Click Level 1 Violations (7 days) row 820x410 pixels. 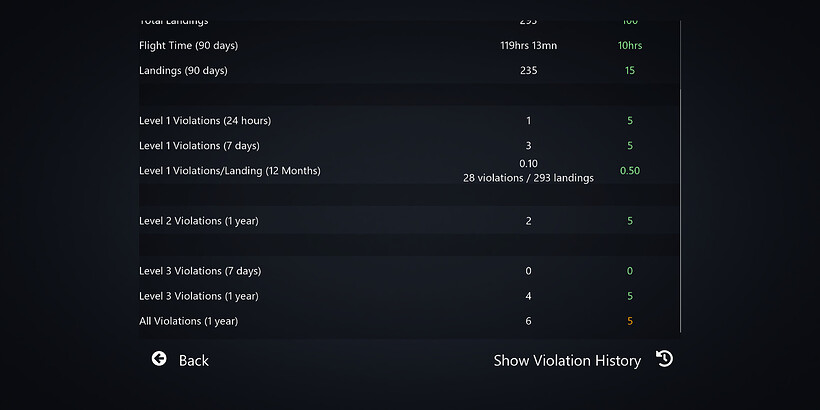[199, 146]
